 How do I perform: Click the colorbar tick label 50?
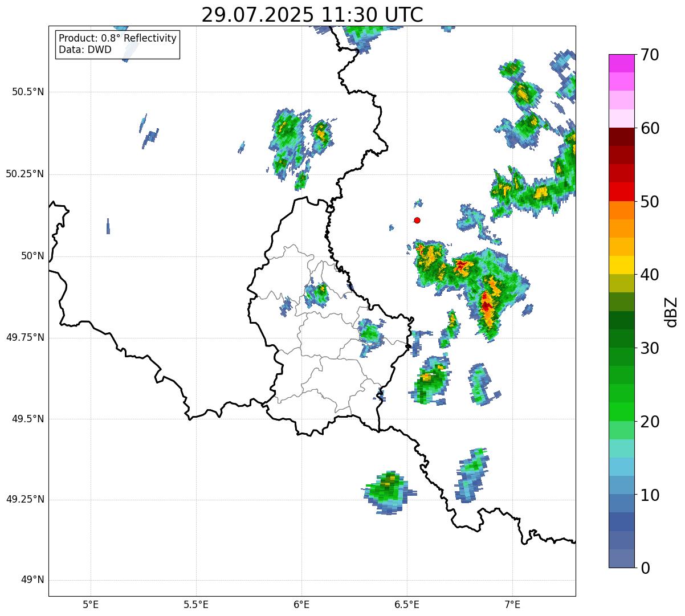coord(650,202)
